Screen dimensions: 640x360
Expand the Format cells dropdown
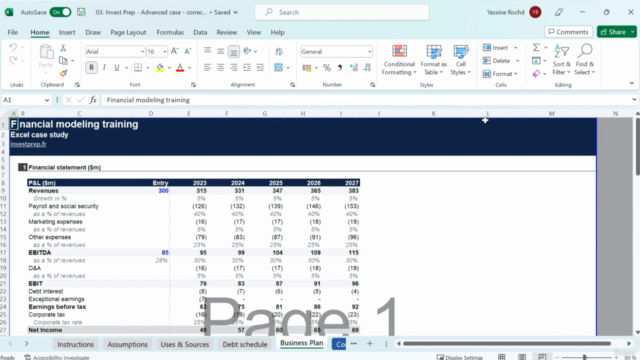[x=516, y=74]
